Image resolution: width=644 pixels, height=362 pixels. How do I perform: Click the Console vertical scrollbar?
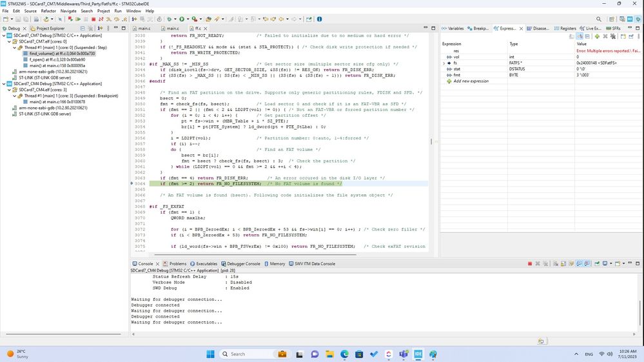click(x=639, y=312)
